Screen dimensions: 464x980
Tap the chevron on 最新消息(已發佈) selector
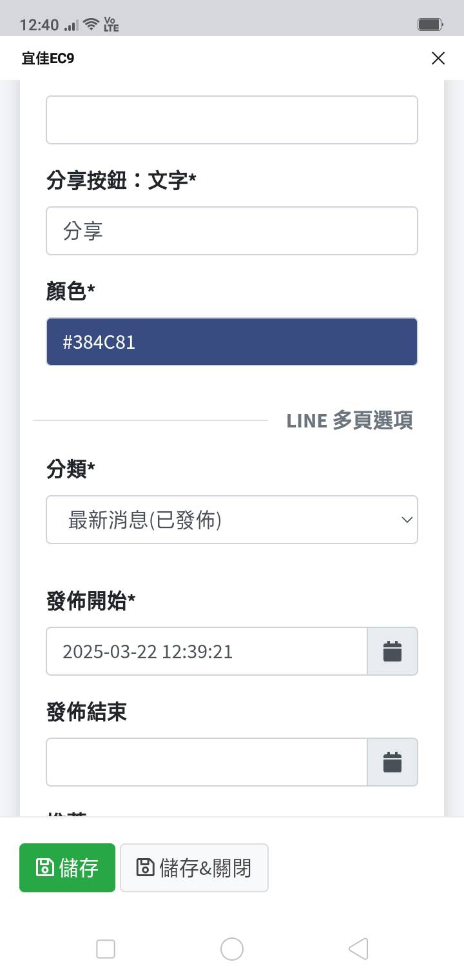[x=406, y=520]
